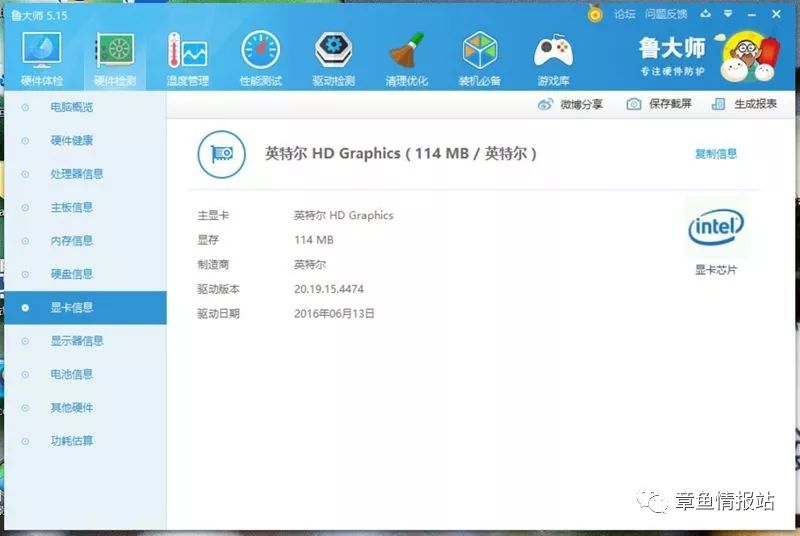Click 复制信息 copy info link
Screen dimensions: 800x536
point(716,154)
